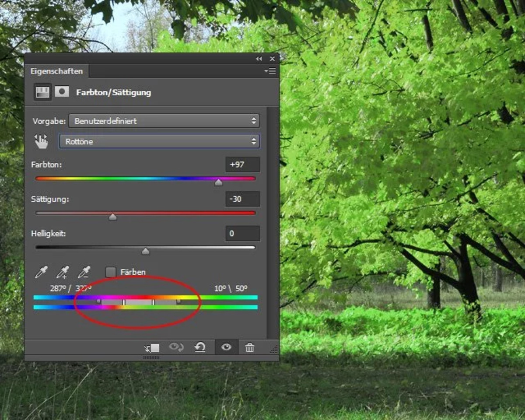
Task: Collapse the panel with the double-arrow button
Action: pyautogui.click(x=259, y=58)
